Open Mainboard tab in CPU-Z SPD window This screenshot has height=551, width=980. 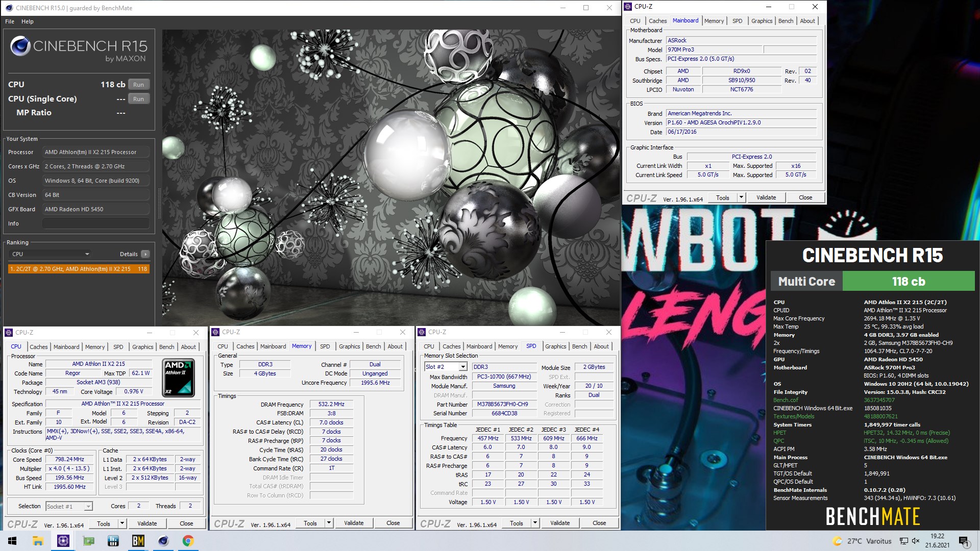(479, 346)
